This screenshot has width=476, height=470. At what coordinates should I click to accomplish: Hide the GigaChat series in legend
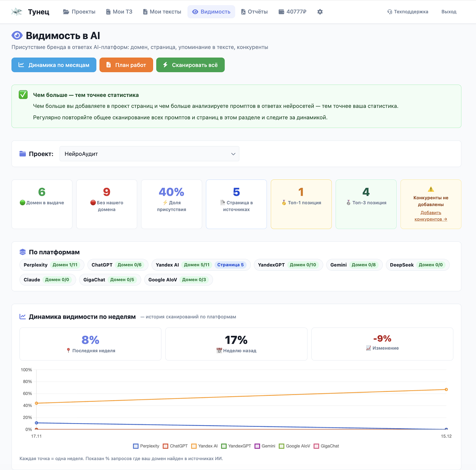click(326, 446)
